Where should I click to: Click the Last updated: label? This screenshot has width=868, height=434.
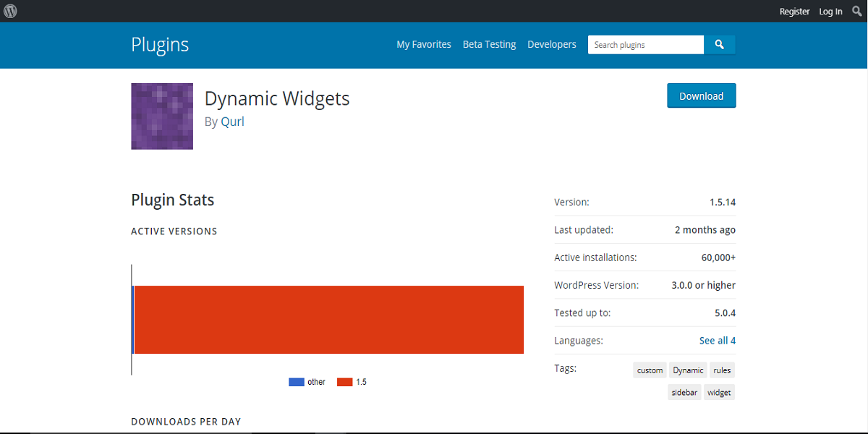pyautogui.click(x=584, y=230)
